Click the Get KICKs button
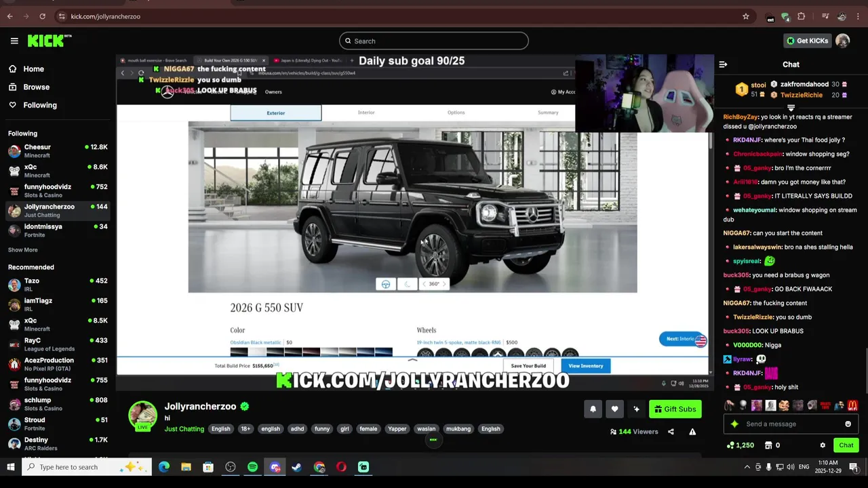The image size is (868, 488). tap(806, 41)
